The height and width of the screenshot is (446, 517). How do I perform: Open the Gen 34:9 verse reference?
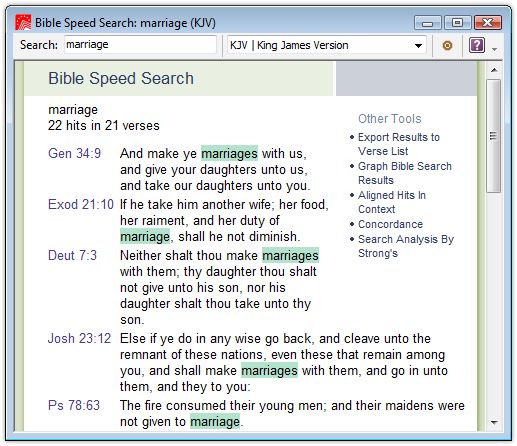point(74,153)
